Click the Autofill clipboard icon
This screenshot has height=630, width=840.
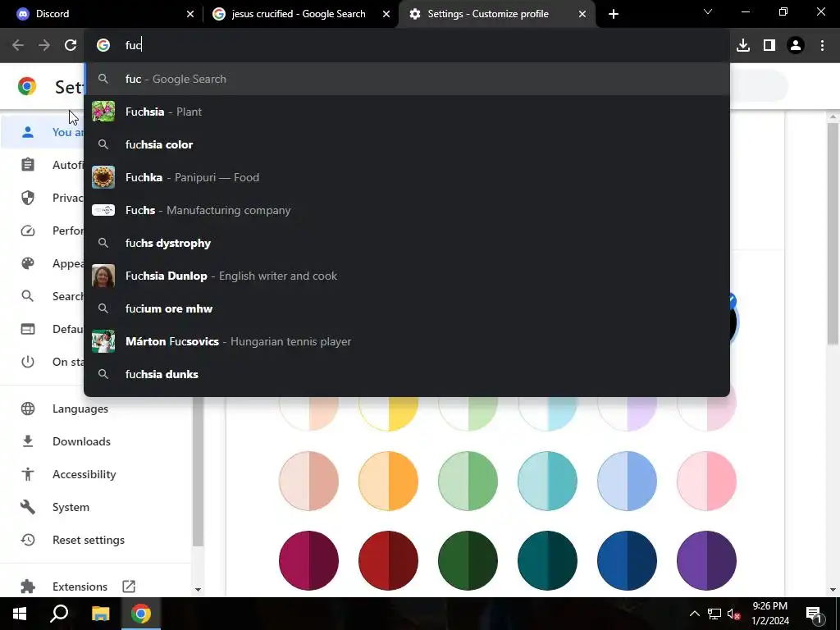28,164
